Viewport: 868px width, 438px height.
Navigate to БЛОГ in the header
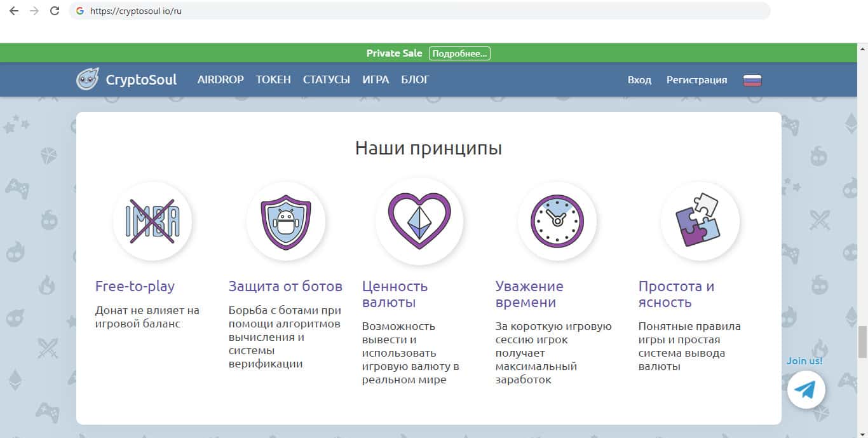tap(415, 79)
